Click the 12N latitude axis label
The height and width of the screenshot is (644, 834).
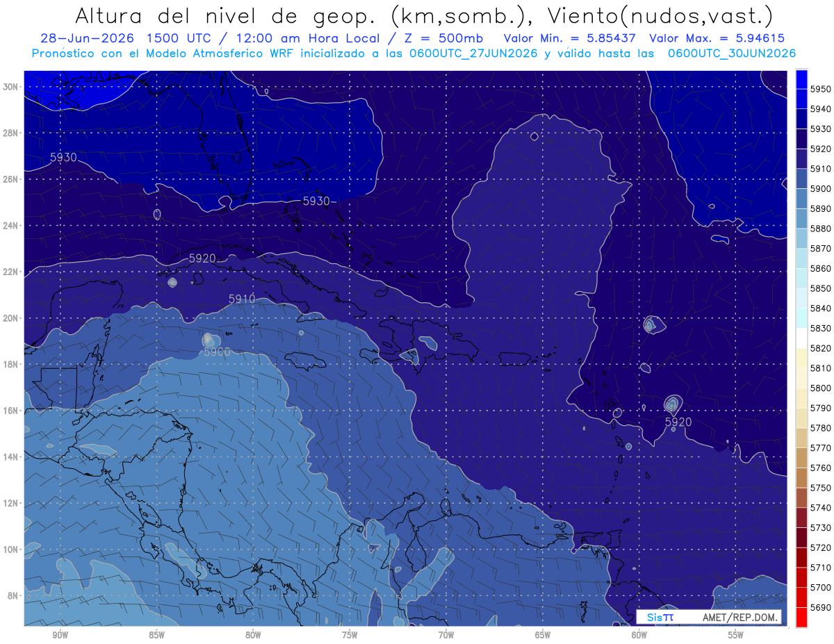coord(12,503)
